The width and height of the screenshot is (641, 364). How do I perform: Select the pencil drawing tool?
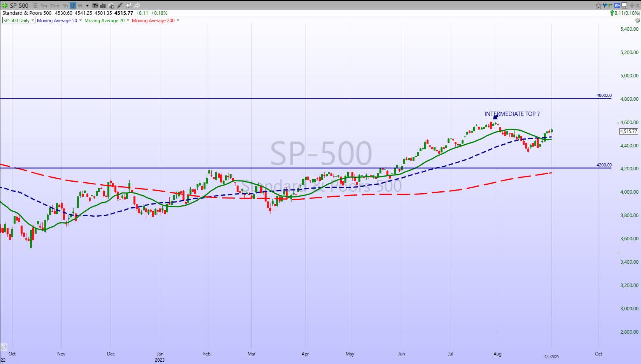click(120, 5)
